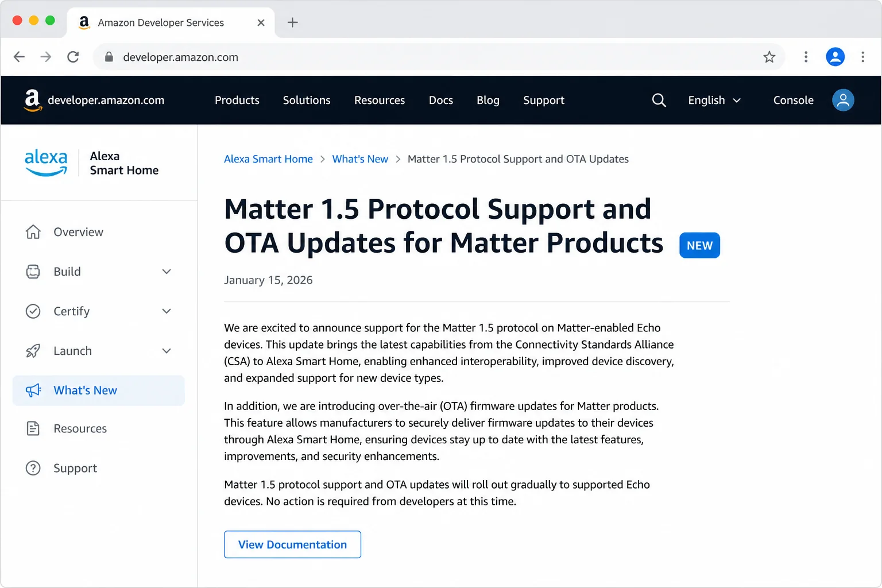Click the Launch rocket icon
The height and width of the screenshot is (588, 882).
tap(33, 351)
